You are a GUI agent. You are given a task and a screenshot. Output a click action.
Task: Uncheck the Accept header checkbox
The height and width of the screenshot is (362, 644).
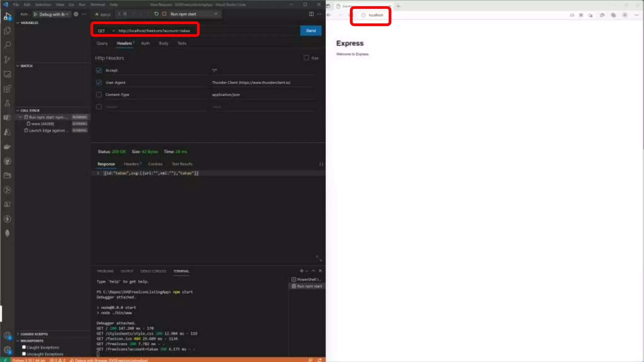pos(99,70)
